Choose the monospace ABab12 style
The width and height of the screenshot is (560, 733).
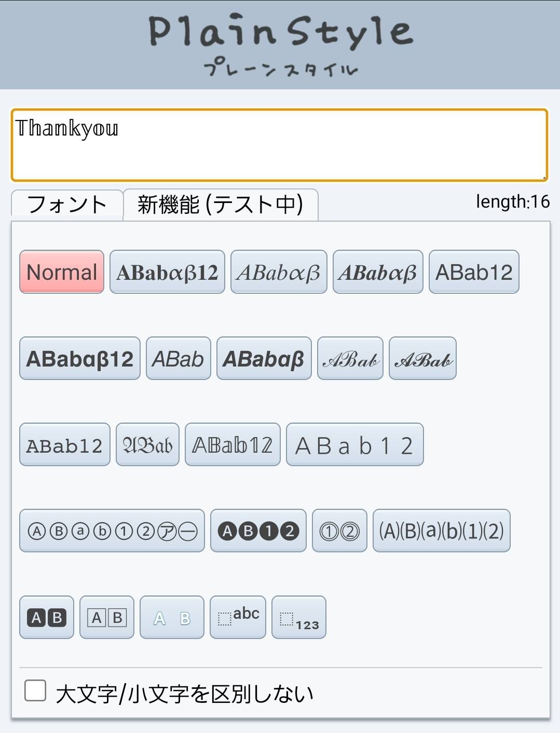pos(65,444)
